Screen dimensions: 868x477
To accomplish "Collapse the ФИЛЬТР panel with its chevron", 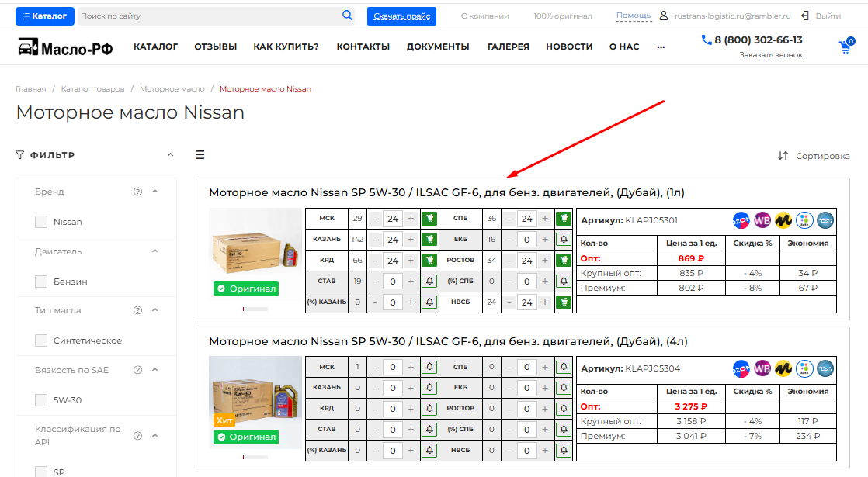I will [x=171, y=155].
